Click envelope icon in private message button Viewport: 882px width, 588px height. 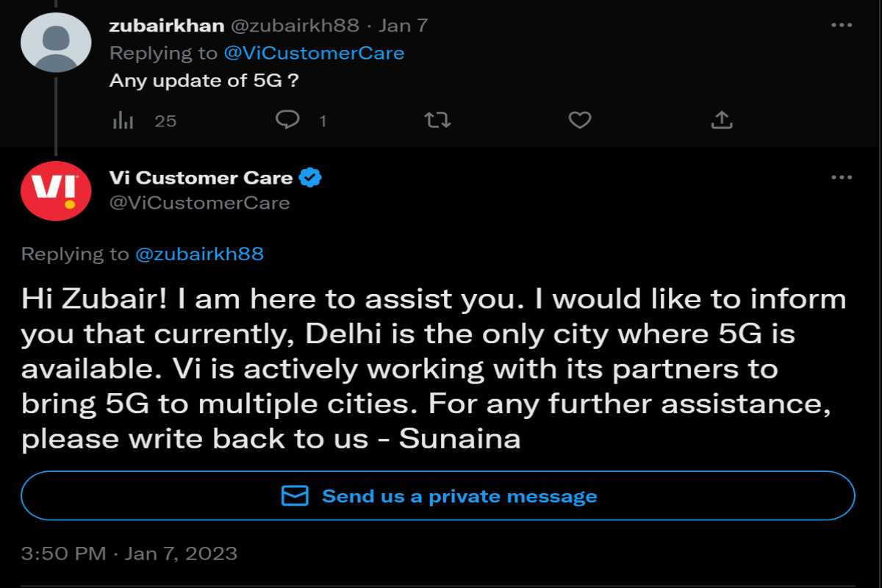(x=295, y=496)
